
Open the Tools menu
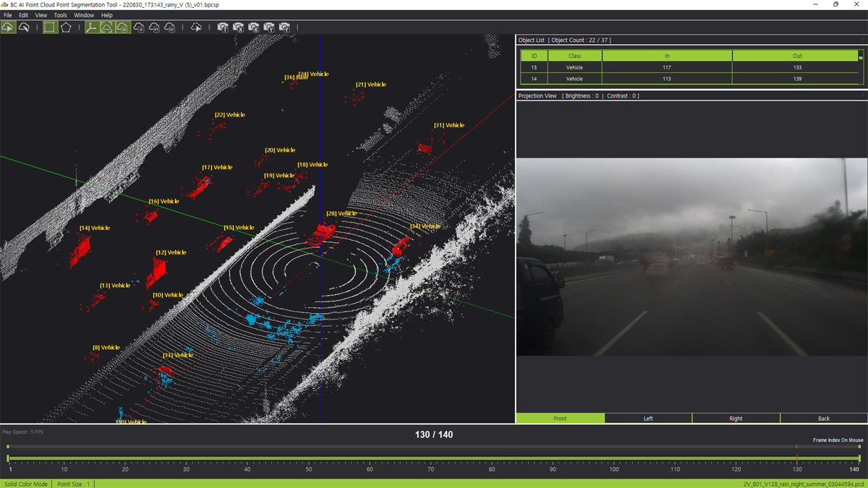coord(61,15)
